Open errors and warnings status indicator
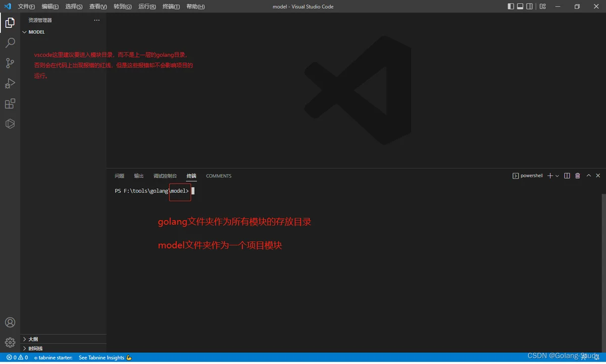This screenshot has height=364, width=606. point(17,358)
